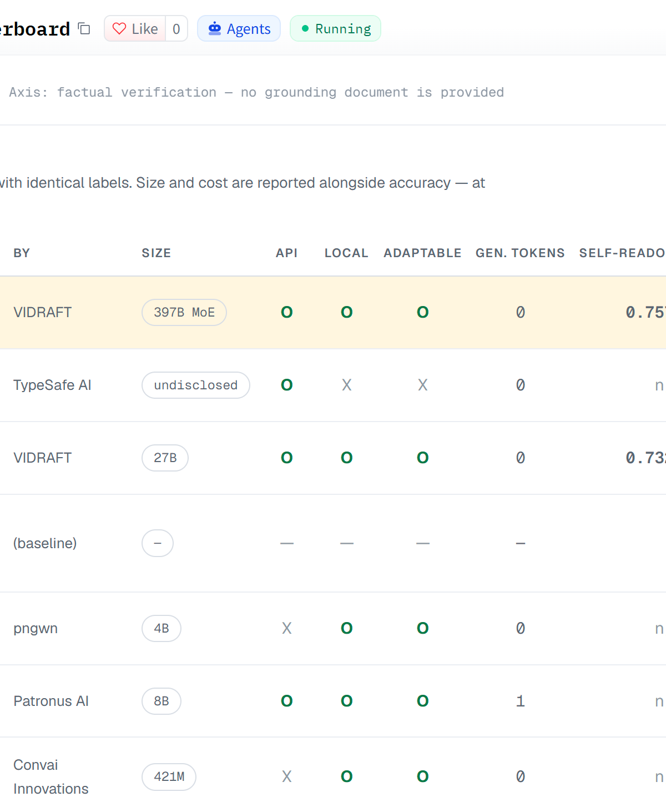This screenshot has height=812, width=666.
Task: Select the 8B size badge
Action: 162,701
